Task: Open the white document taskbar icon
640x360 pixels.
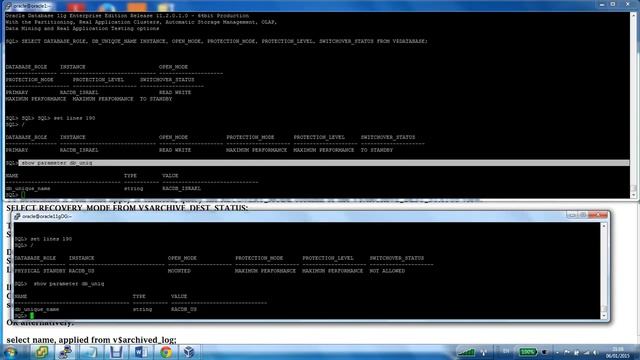Action: (x=91, y=352)
